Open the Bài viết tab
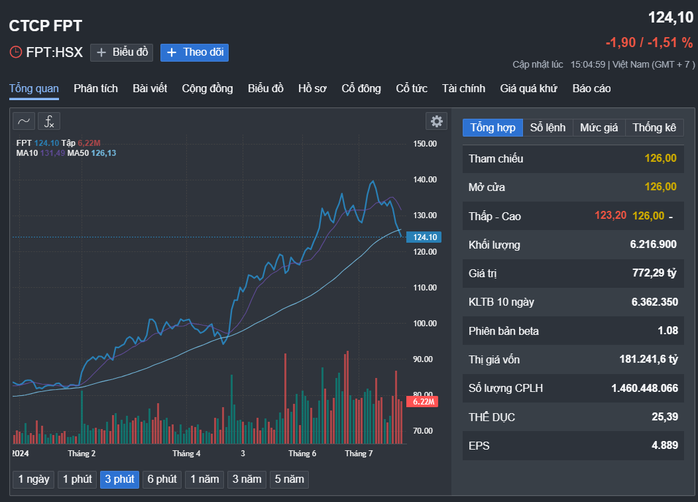The width and height of the screenshot is (698, 502). (x=150, y=89)
